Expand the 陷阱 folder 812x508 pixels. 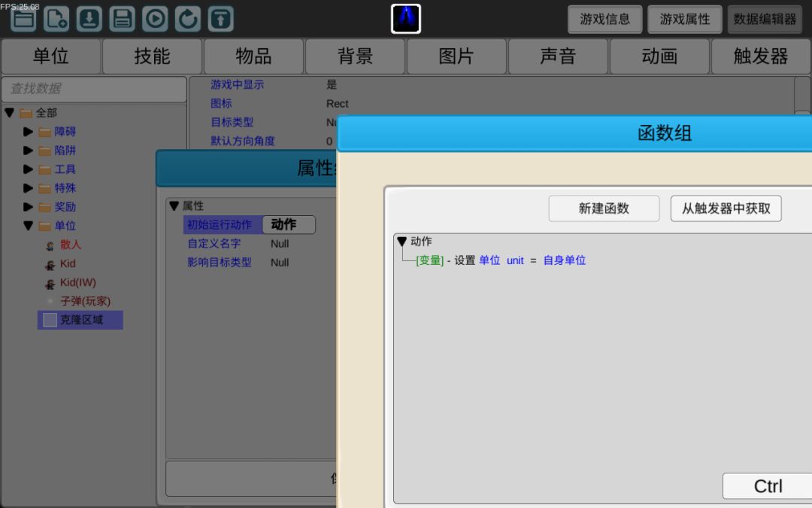click(28, 151)
